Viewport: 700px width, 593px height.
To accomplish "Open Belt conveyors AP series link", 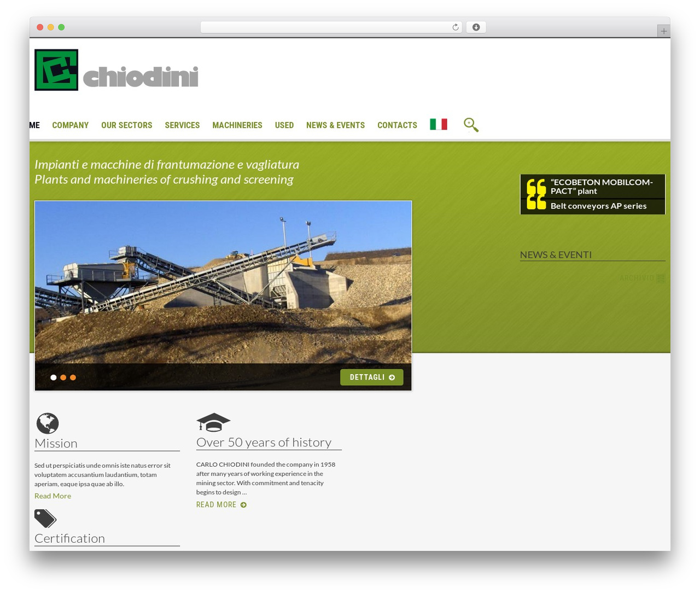I will click(x=598, y=206).
